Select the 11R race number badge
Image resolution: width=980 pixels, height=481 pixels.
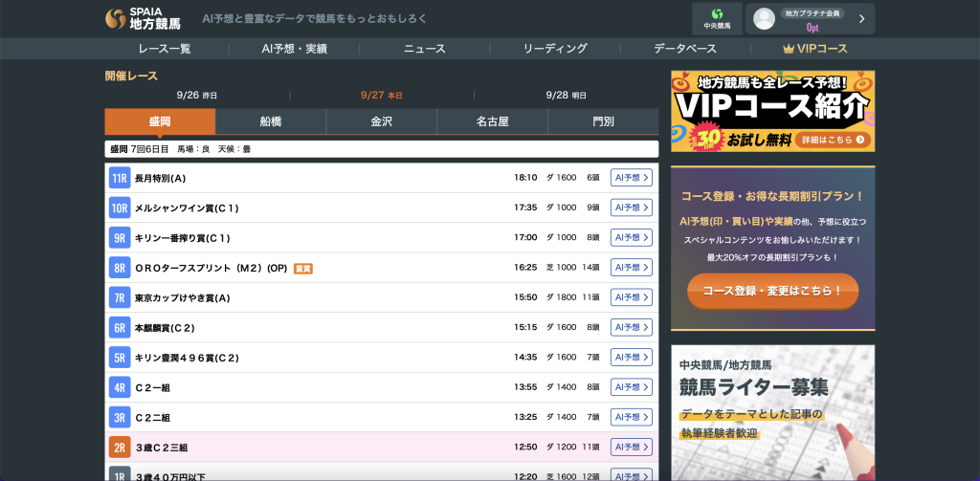(119, 178)
